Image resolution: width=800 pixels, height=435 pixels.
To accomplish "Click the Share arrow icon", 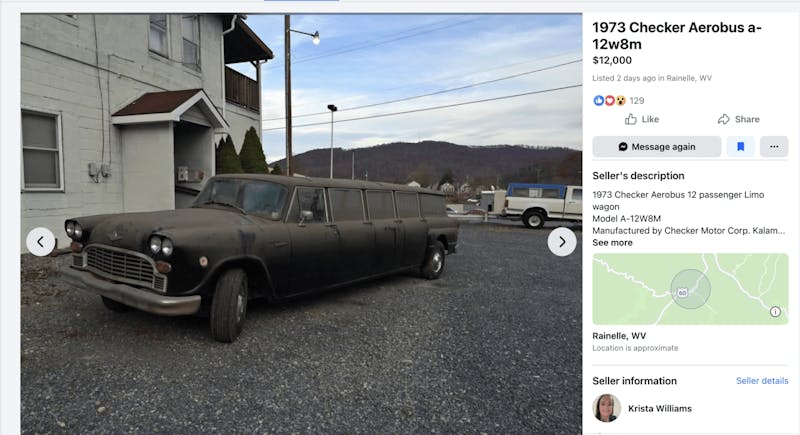I will 723,119.
